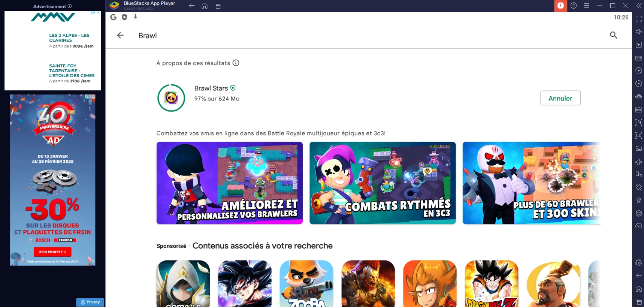
Task: Open keyboard game controls in sidebar
Action: point(639,58)
